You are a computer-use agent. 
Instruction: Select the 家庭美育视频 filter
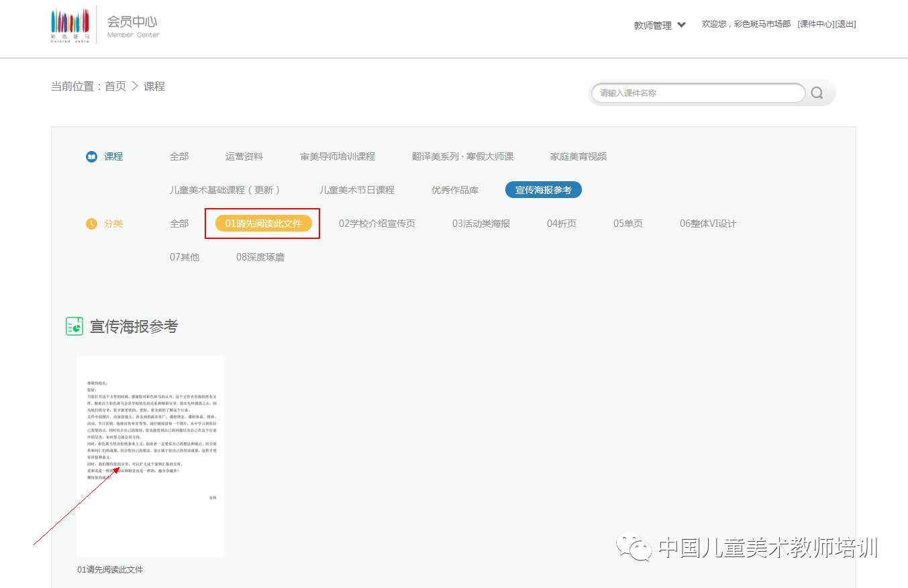coord(578,156)
